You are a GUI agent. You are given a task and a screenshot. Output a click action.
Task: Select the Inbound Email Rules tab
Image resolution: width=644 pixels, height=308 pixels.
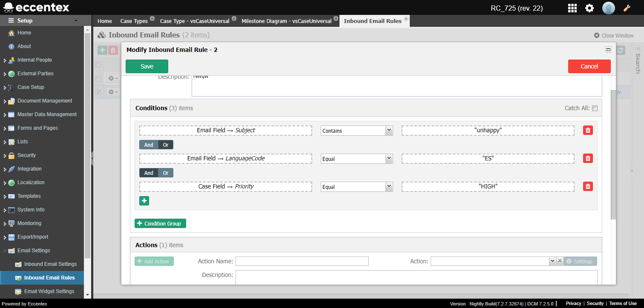pyautogui.click(x=373, y=21)
